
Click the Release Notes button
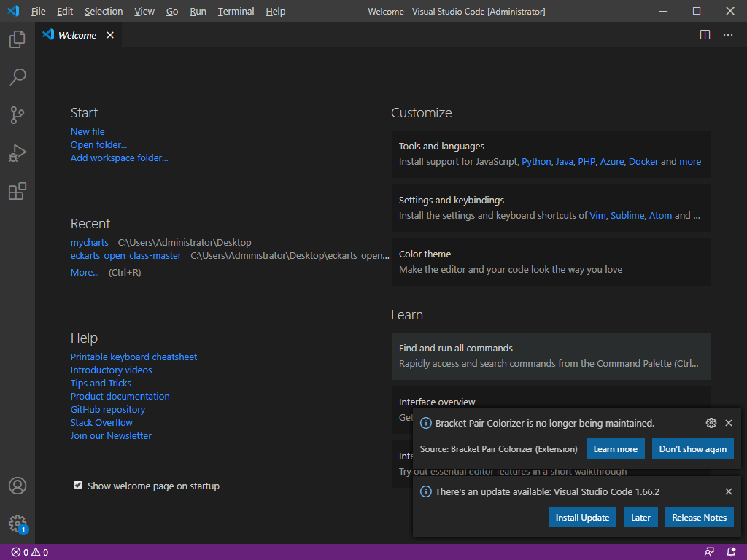(699, 517)
